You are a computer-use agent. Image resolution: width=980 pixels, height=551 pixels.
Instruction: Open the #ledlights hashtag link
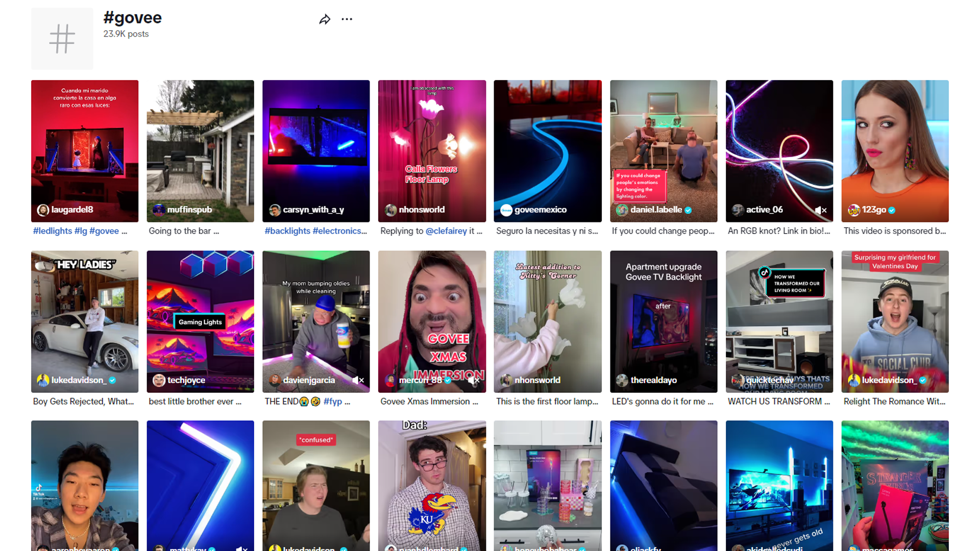coord(53,231)
